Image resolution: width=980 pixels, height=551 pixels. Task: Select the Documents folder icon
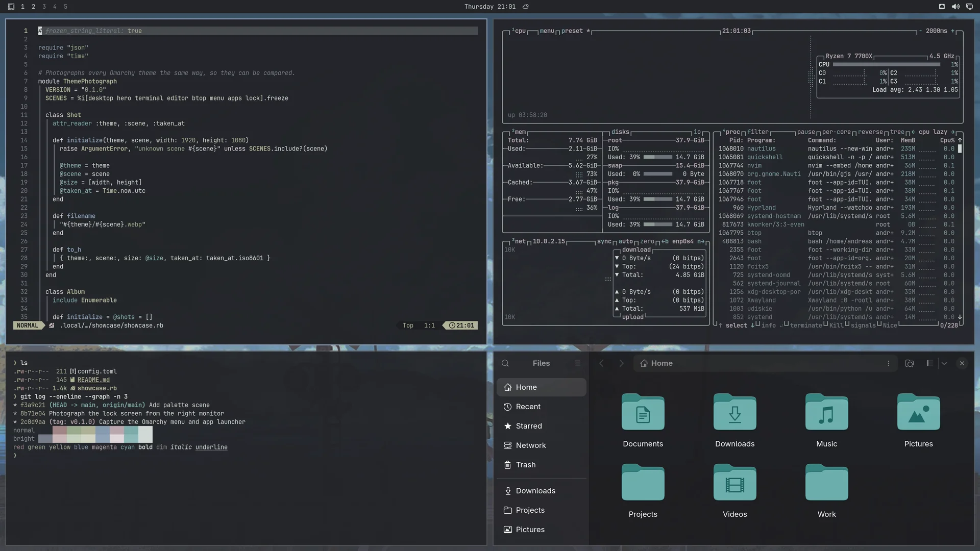pyautogui.click(x=643, y=412)
